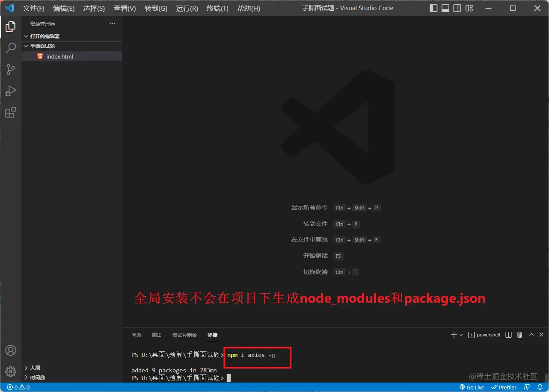
Task: Open the Extensions view
Action: click(10, 112)
